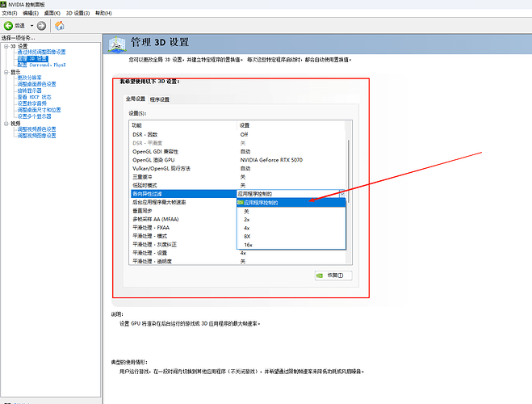Select the 垂直同步 row

coord(183,211)
